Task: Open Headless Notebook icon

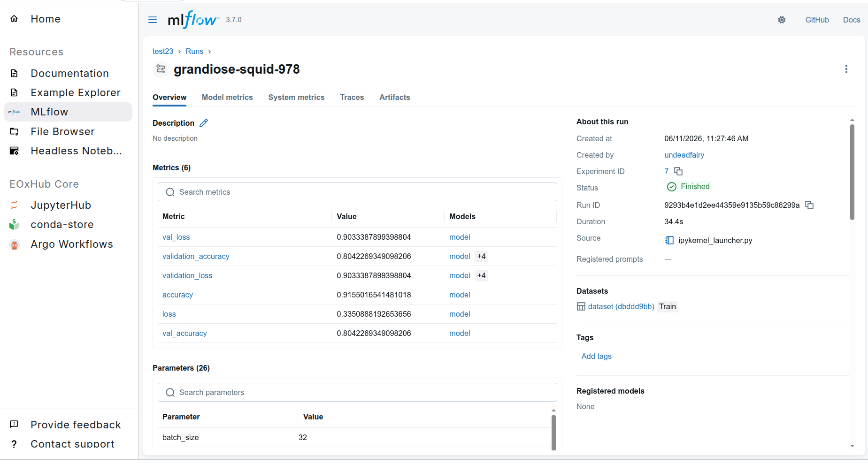Action: point(14,151)
